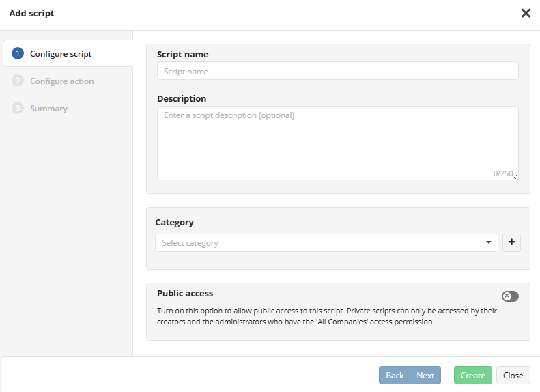Screen dimensions: 540x392
Task: Switch to the Configure script step label
Action: 61,54
